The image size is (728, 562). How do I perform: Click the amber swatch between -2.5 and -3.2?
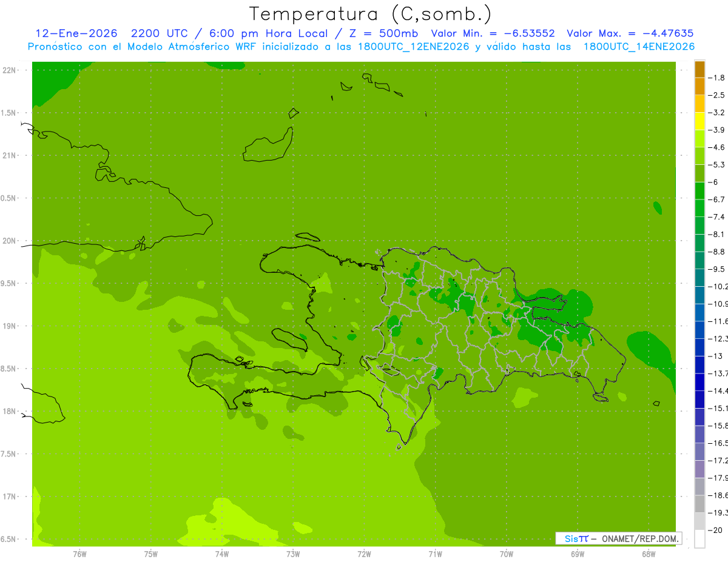click(x=699, y=104)
